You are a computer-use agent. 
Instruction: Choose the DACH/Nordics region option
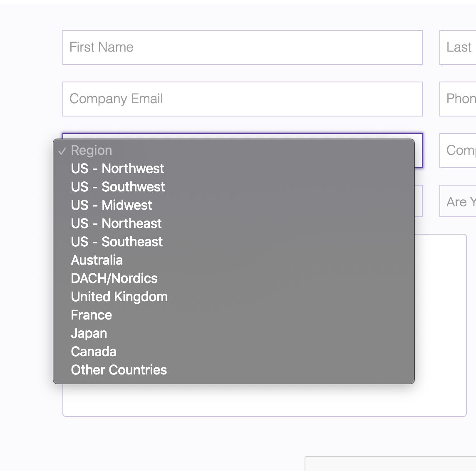pyautogui.click(x=114, y=278)
